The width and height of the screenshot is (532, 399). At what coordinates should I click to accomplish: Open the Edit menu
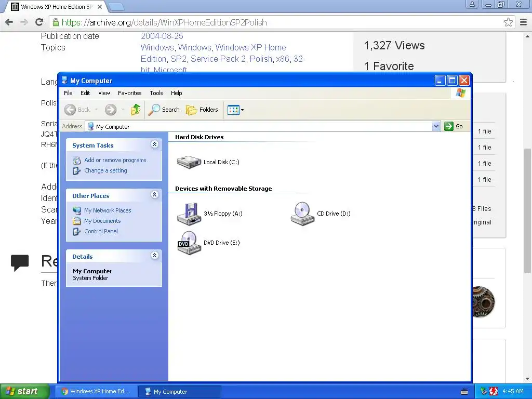tap(85, 93)
